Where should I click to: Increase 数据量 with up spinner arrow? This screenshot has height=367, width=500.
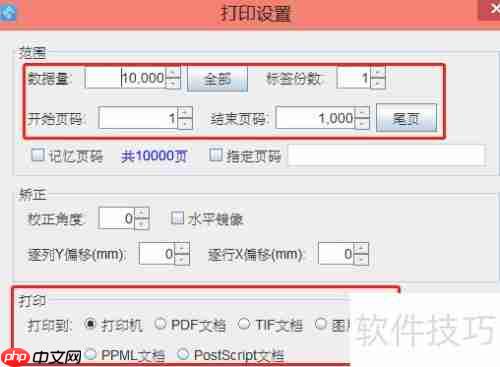[x=173, y=73]
